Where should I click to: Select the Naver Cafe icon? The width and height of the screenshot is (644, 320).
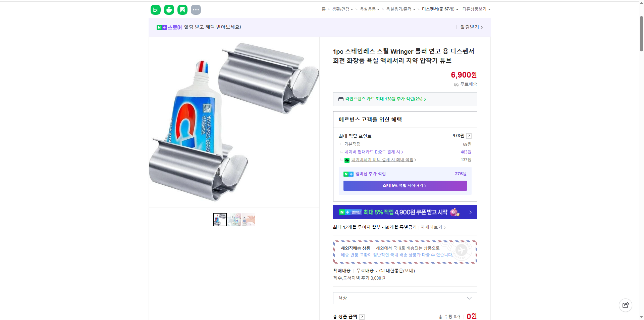[x=169, y=10]
